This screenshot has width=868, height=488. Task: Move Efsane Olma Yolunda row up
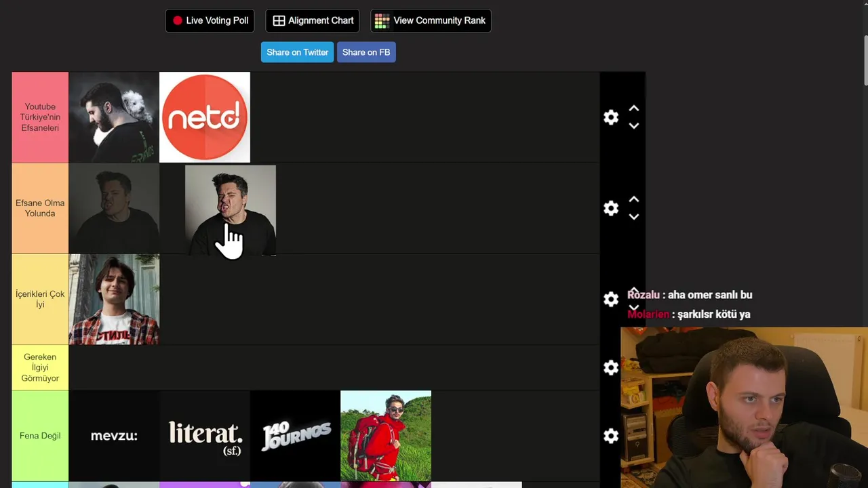coord(634,199)
